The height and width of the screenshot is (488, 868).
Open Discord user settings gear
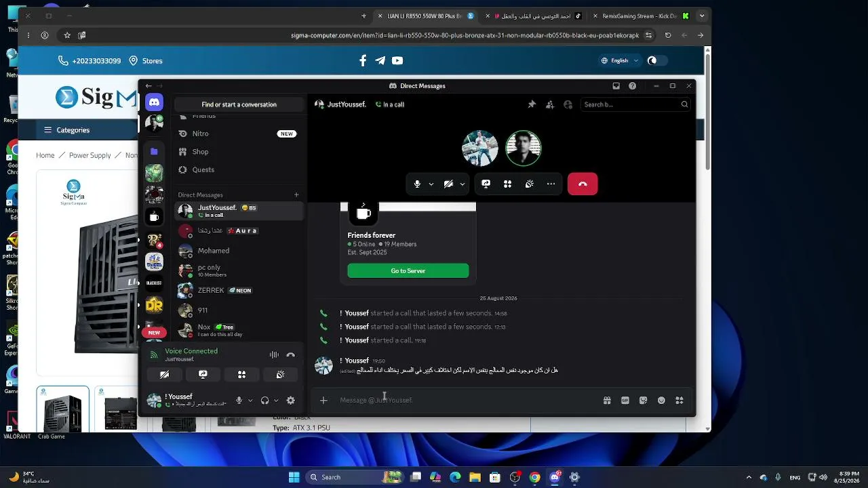pos(290,401)
